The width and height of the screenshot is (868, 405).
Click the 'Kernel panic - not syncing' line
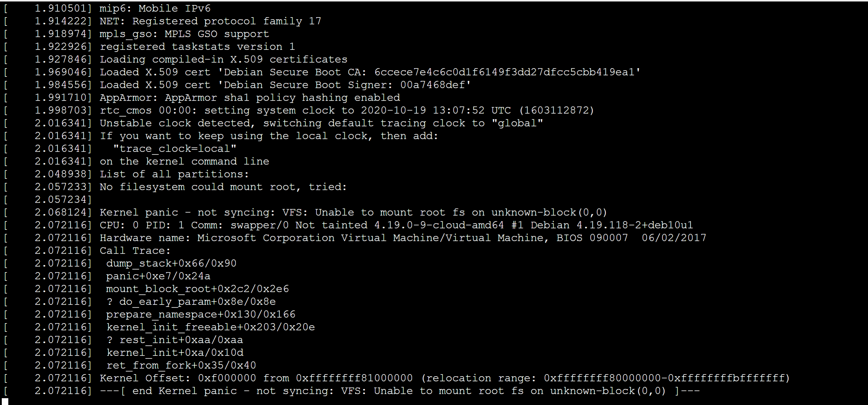[353, 212]
